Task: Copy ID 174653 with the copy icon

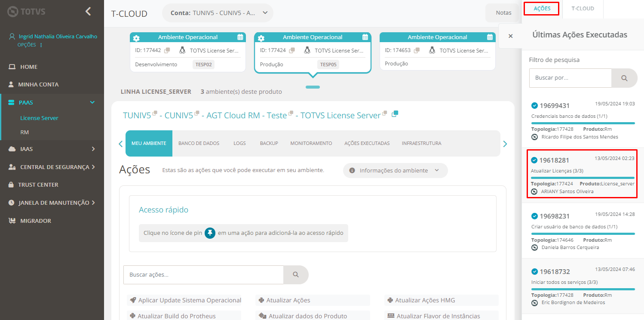Action: coord(417,50)
